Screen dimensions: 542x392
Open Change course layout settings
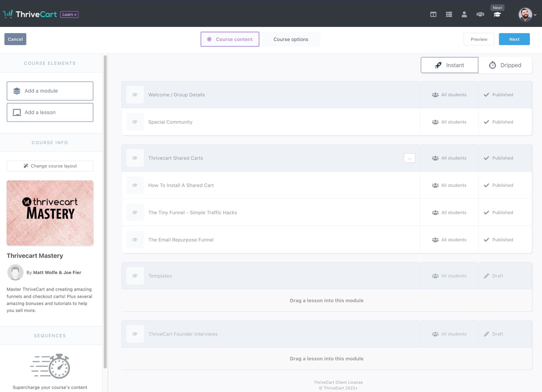tap(50, 165)
